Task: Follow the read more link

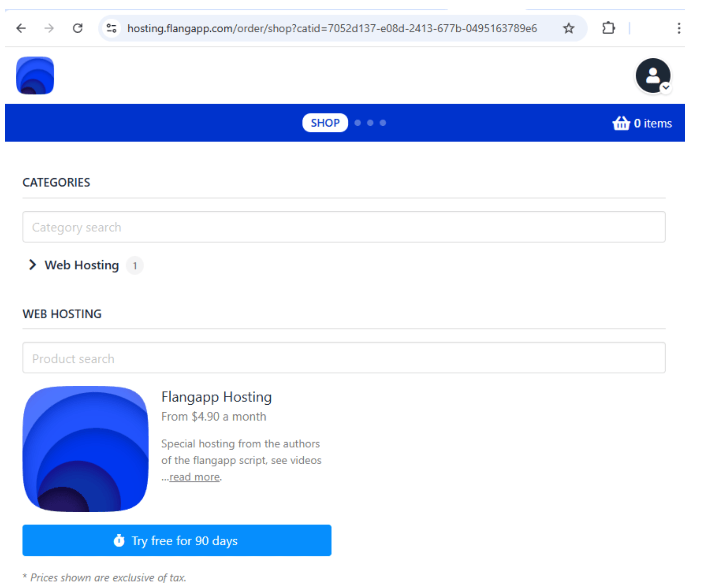Action: click(x=194, y=477)
